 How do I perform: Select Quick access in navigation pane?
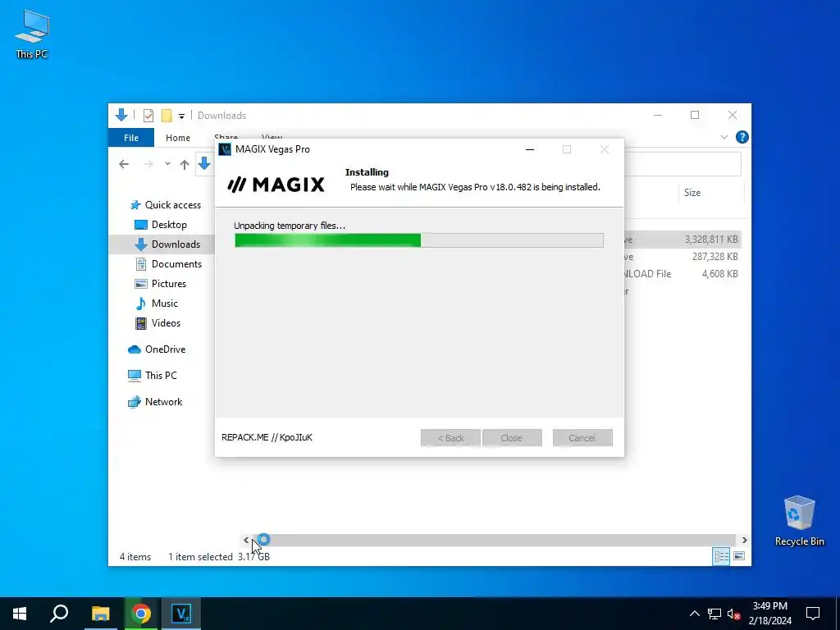(166, 204)
